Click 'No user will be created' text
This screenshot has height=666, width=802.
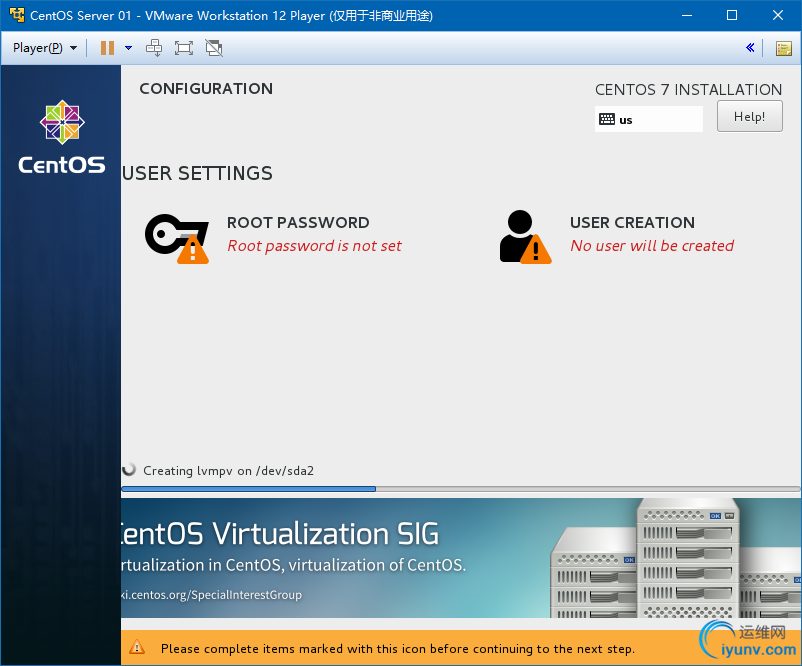click(x=652, y=246)
